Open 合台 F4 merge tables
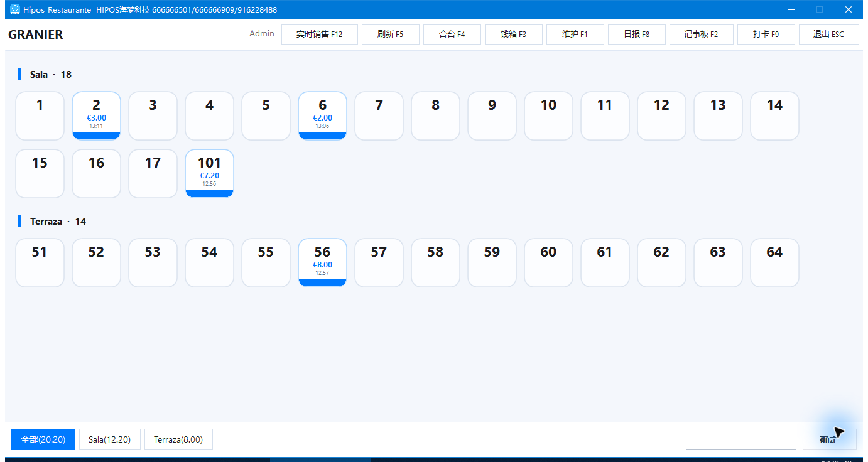This screenshot has width=868, height=462. (x=452, y=35)
